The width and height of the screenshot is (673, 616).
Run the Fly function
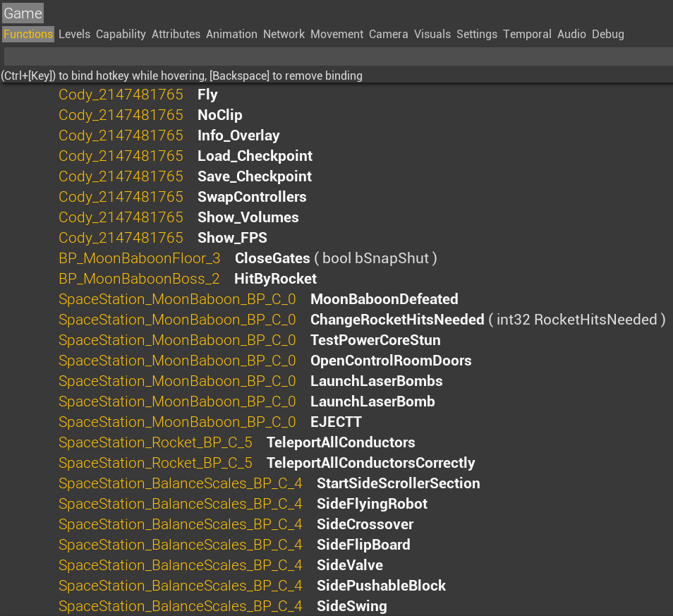pos(207,95)
